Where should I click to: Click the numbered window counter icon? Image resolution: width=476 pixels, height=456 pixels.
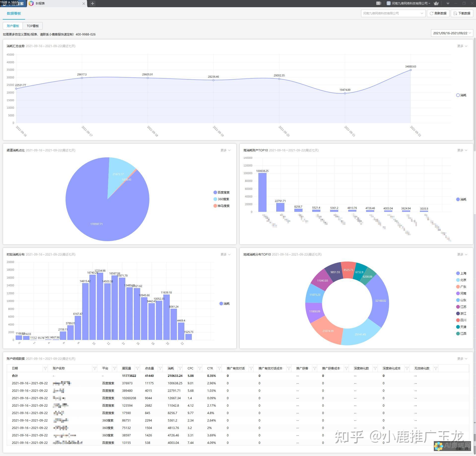379,3
